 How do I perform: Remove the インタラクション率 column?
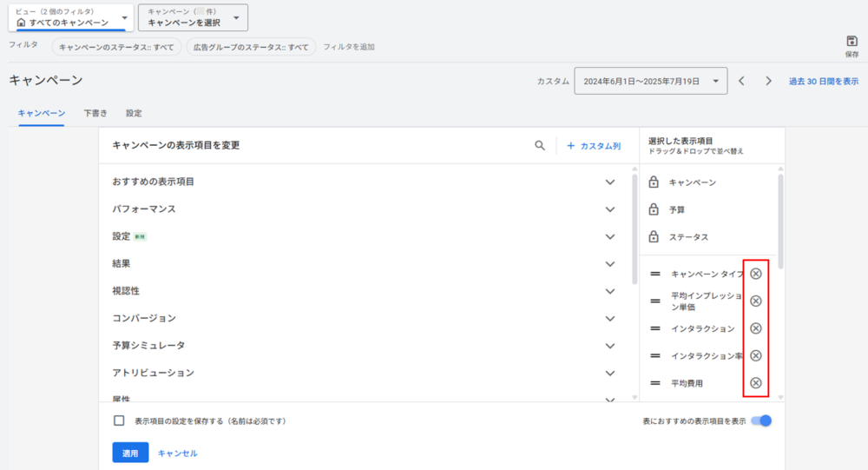[x=755, y=355]
